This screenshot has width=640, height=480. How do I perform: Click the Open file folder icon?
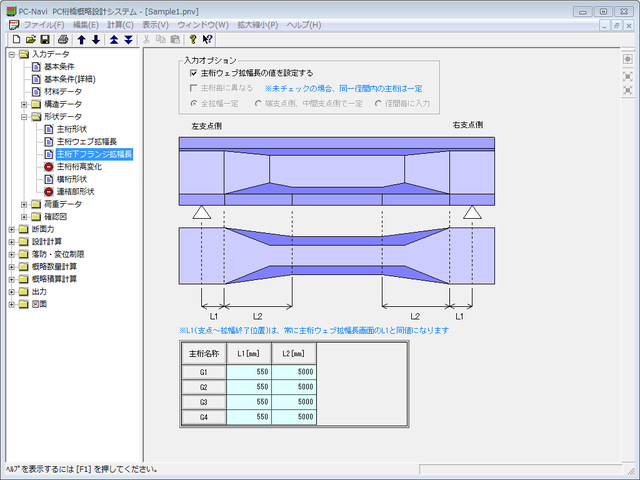[30, 39]
